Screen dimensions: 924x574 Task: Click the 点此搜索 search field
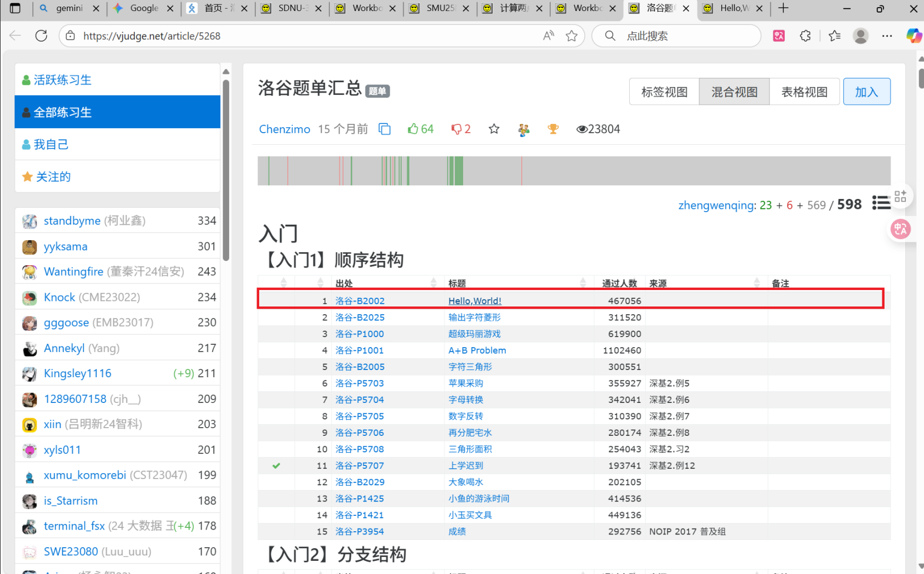685,36
